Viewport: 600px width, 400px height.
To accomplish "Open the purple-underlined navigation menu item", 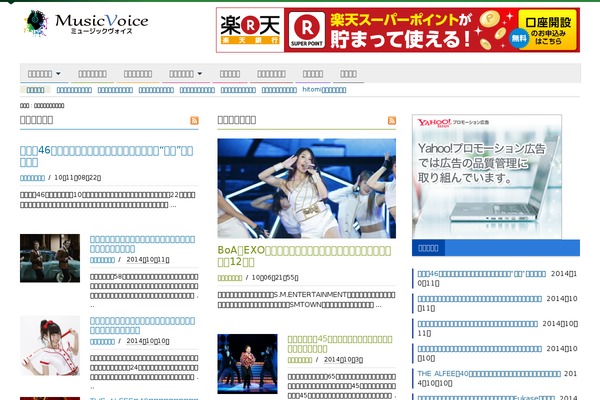I will click(313, 74).
